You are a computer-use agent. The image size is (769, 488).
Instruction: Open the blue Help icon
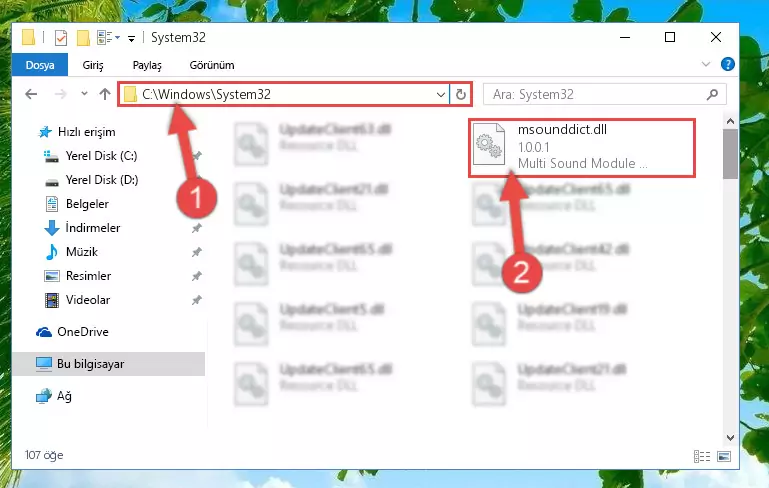pos(727,64)
